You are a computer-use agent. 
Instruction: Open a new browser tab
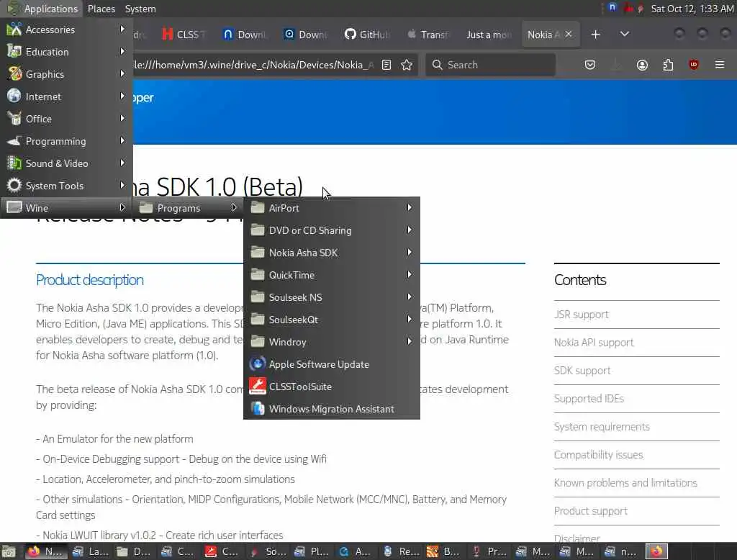595,35
